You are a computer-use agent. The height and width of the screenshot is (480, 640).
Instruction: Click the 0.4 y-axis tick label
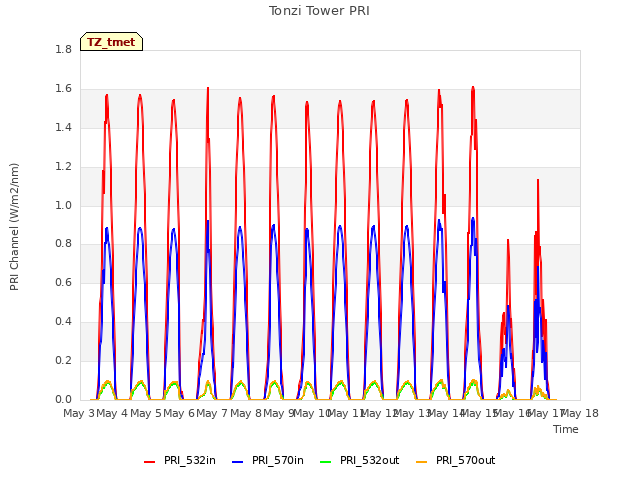tap(63, 322)
